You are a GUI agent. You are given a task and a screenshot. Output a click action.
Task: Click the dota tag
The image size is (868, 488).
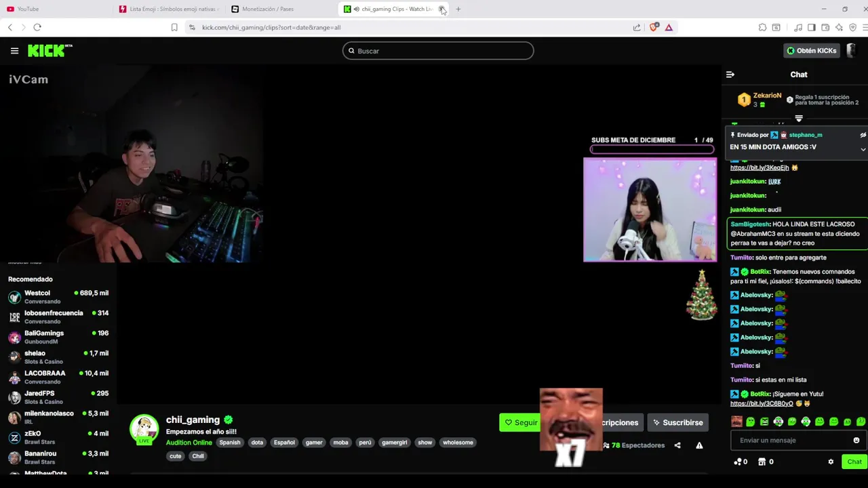click(257, 443)
